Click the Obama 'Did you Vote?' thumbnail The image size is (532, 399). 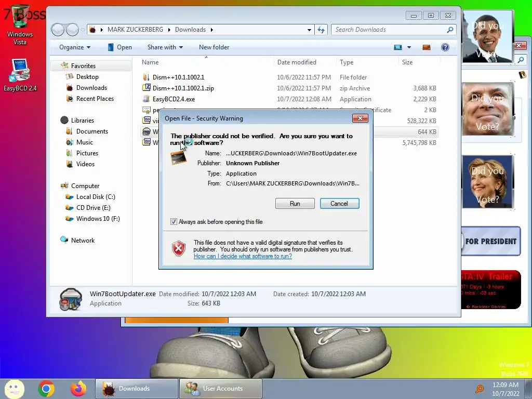coord(487,36)
